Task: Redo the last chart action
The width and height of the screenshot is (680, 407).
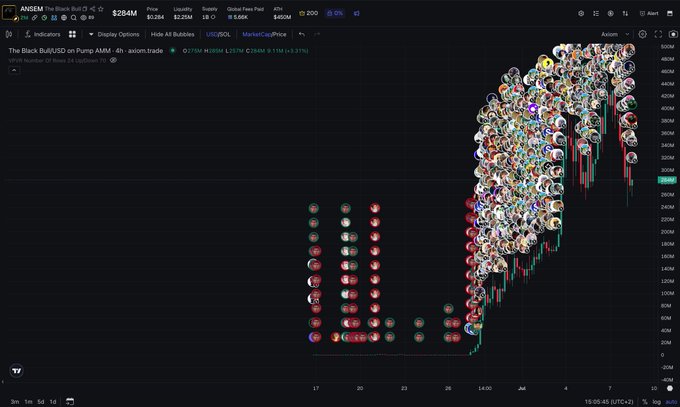Action: (317, 34)
